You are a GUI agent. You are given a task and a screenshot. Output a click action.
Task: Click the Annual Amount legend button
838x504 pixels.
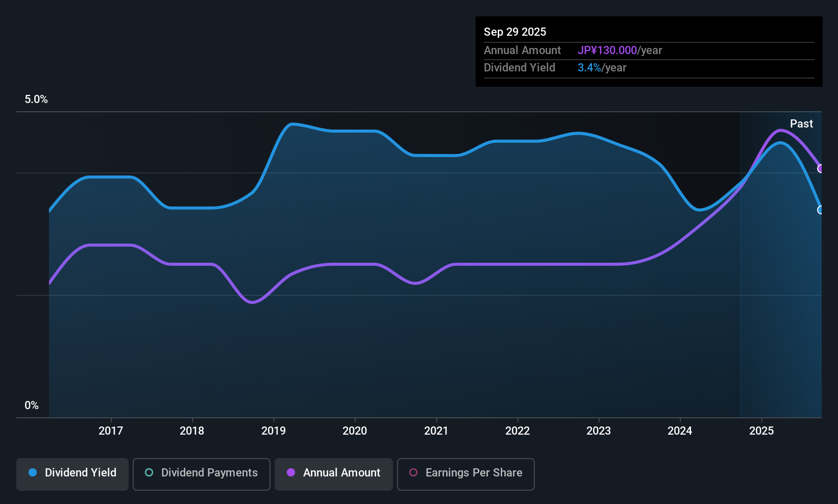(x=333, y=473)
